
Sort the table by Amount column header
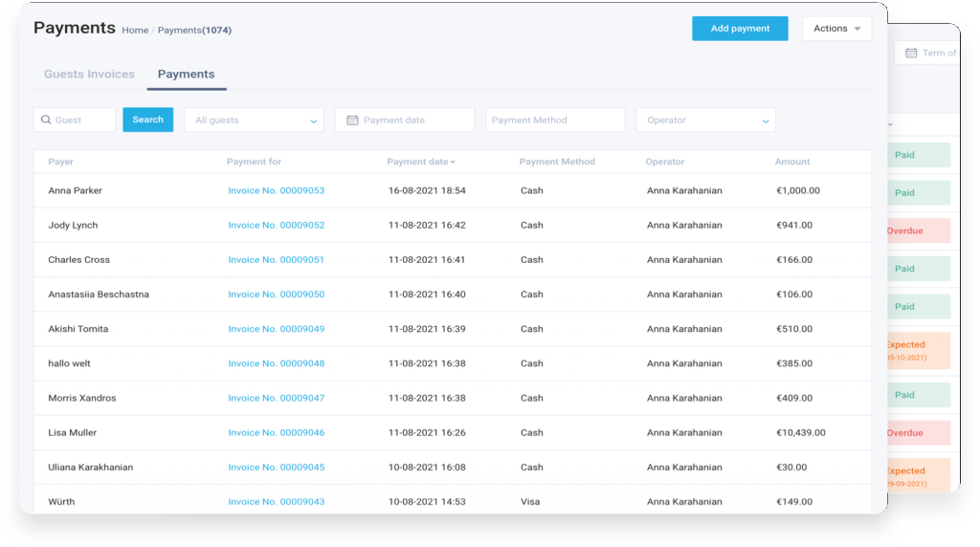point(791,163)
